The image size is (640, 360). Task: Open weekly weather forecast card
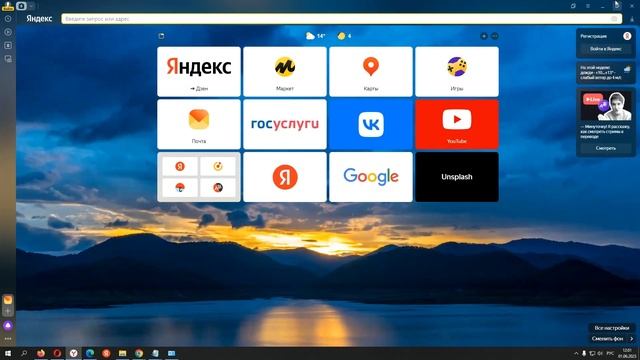click(606, 73)
